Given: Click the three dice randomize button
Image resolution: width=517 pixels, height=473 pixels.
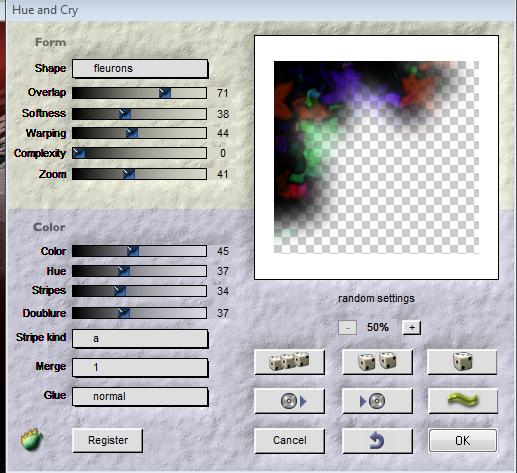Looking at the screenshot, I should tap(289, 362).
